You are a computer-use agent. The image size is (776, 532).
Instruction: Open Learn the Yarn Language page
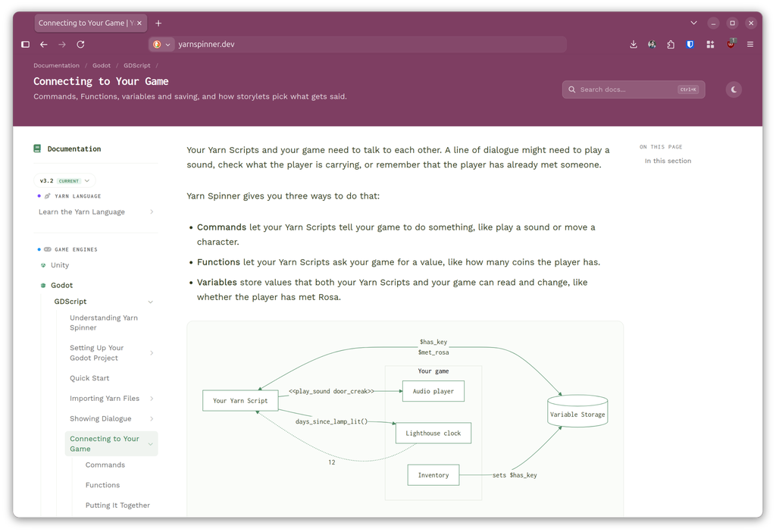(82, 211)
